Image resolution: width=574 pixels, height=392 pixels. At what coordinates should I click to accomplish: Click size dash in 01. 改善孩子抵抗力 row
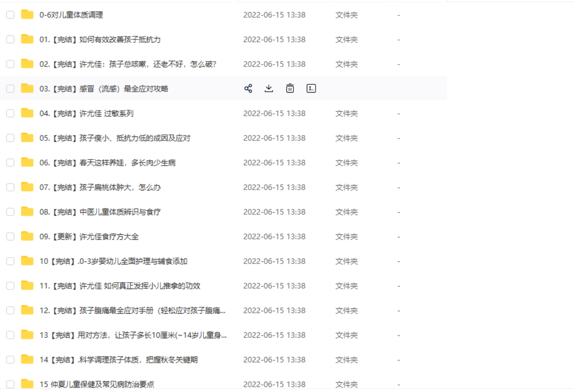pos(399,39)
